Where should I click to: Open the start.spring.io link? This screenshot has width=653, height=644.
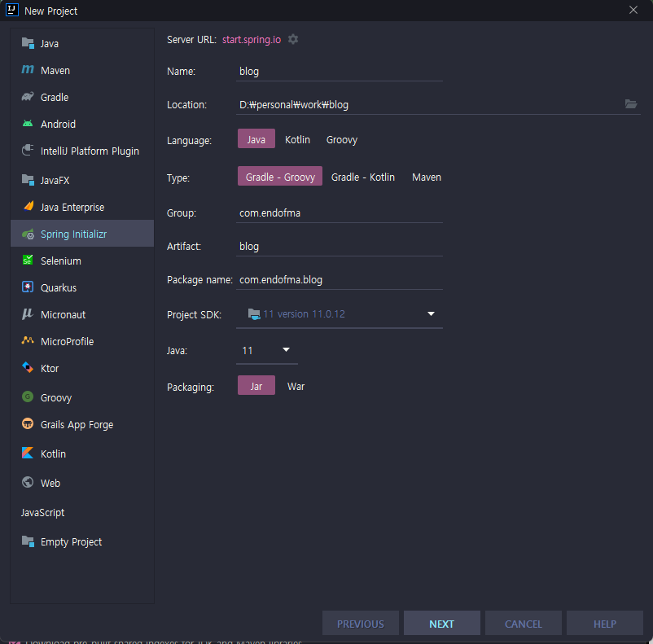pyautogui.click(x=252, y=40)
